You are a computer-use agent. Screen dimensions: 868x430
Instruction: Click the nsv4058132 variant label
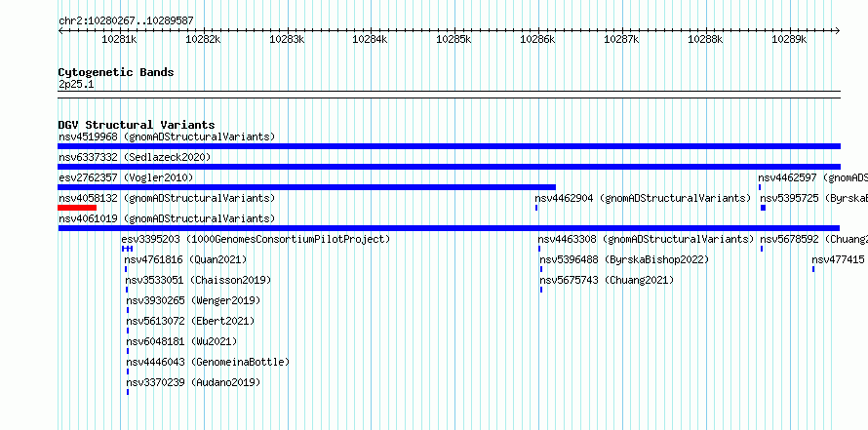point(167,198)
